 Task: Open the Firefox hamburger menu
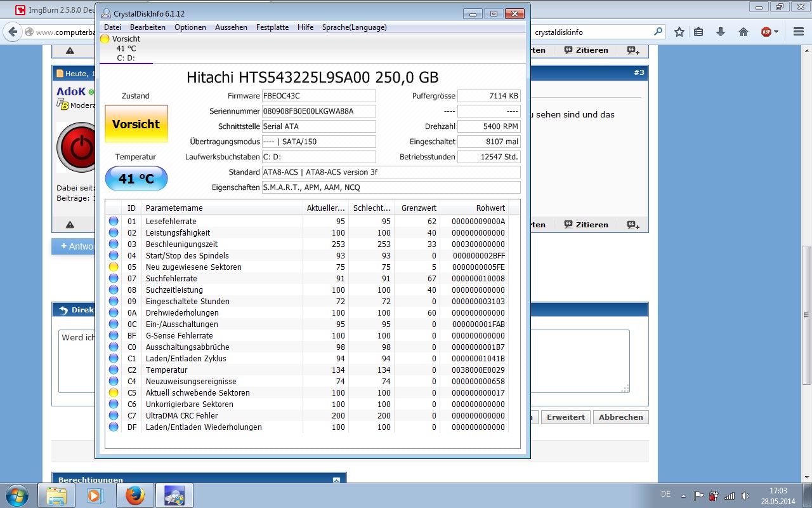pyautogui.click(x=798, y=32)
